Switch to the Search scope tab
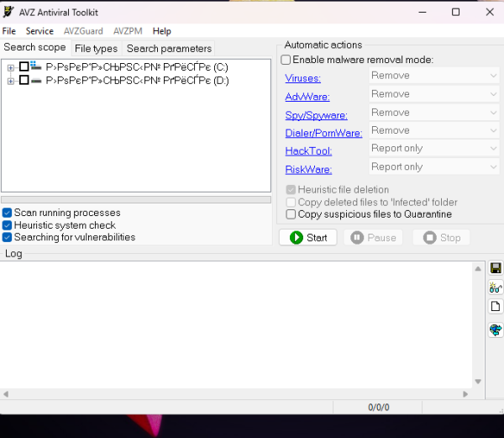Viewport: 504px width, 438px height. click(x=34, y=47)
